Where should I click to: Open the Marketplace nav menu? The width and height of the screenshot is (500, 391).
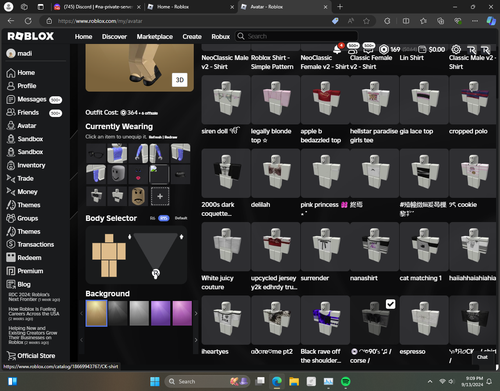pyautogui.click(x=155, y=36)
